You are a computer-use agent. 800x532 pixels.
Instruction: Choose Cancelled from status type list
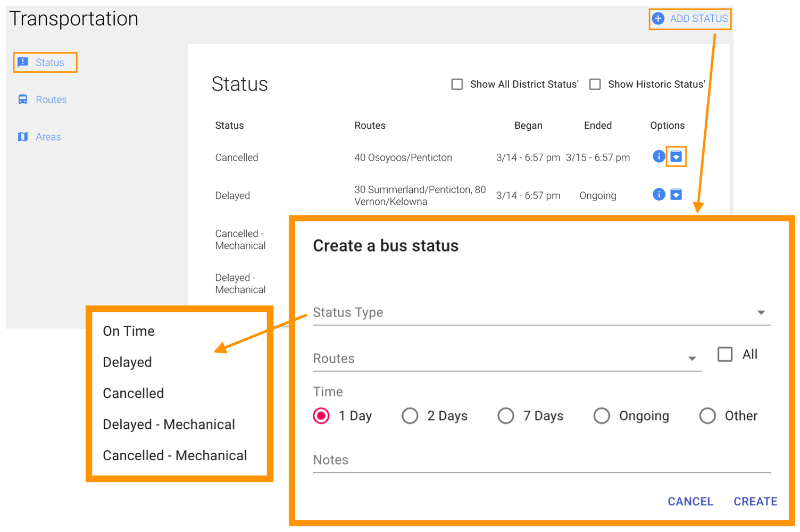point(134,393)
